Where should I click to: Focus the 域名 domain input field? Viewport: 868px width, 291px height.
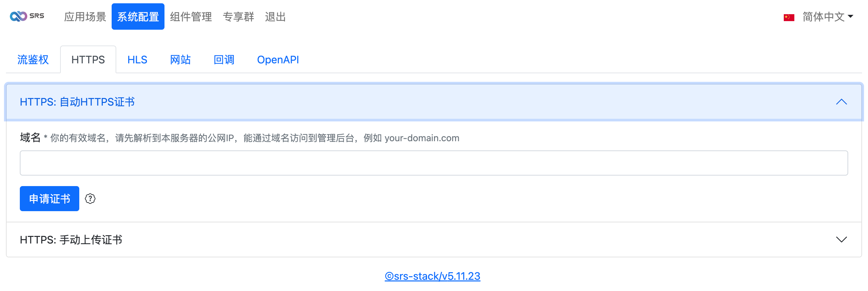434,163
